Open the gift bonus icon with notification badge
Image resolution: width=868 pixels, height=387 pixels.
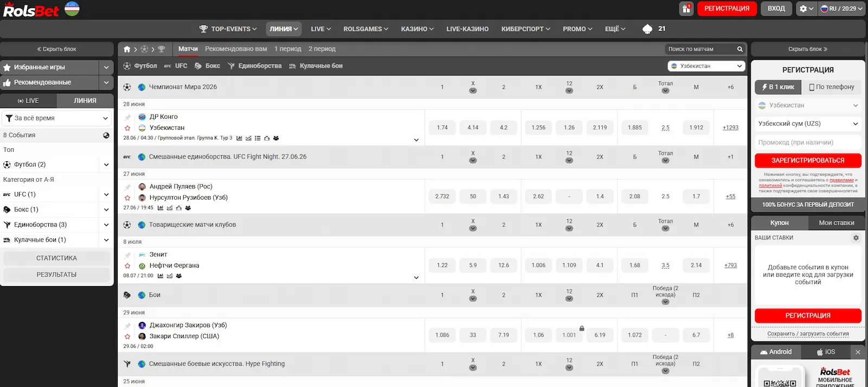point(686,9)
